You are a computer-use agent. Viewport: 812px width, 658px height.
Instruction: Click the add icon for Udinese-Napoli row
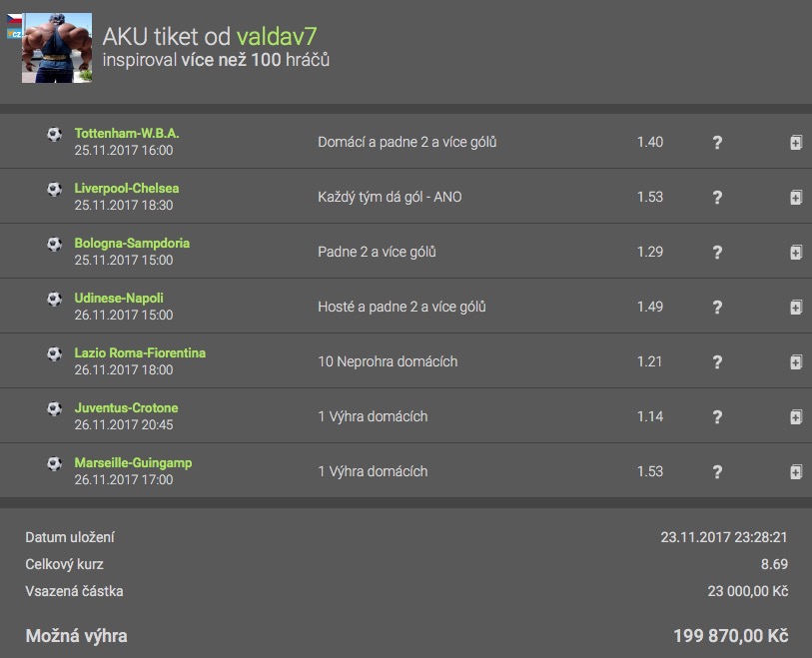click(x=796, y=308)
